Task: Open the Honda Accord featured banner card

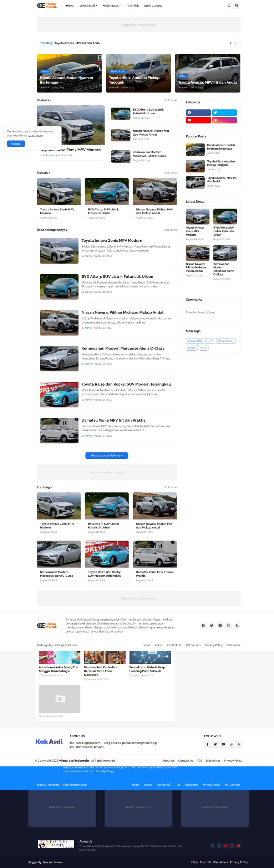Action: [x=69, y=73]
